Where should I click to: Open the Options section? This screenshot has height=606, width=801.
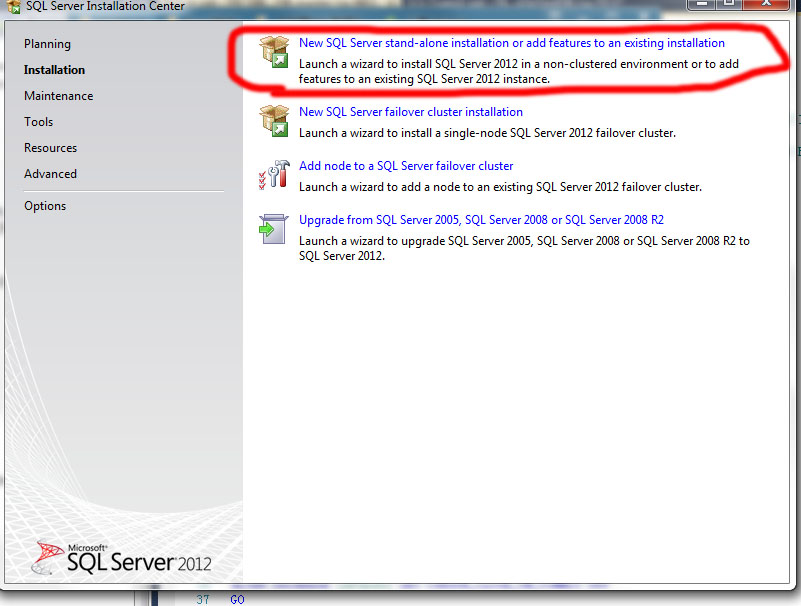44,205
